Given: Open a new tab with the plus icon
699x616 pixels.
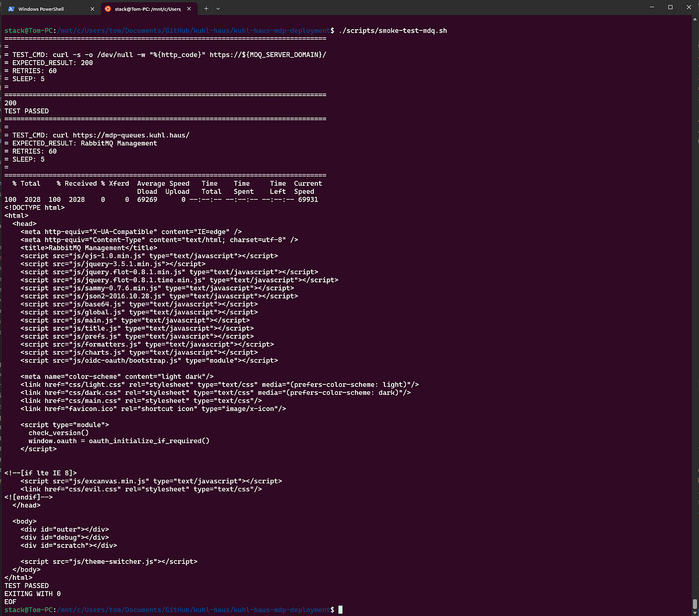Looking at the screenshot, I should click(x=206, y=9).
